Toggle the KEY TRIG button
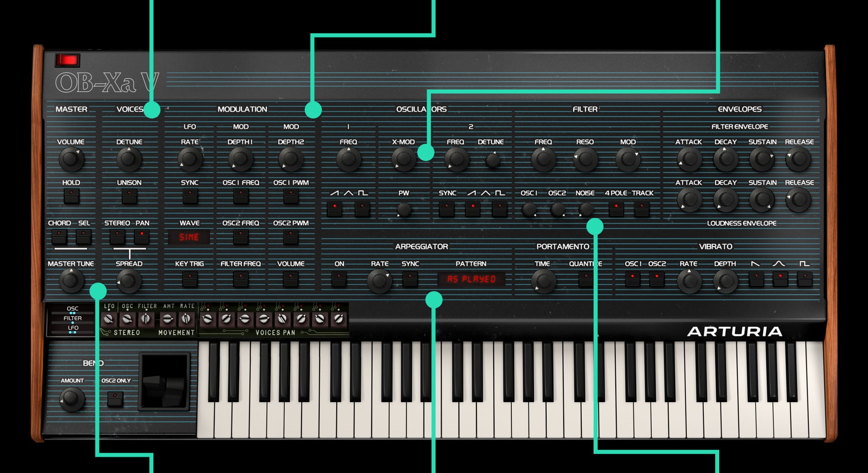This screenshot has width=868, height=473. tap(190, 279)
